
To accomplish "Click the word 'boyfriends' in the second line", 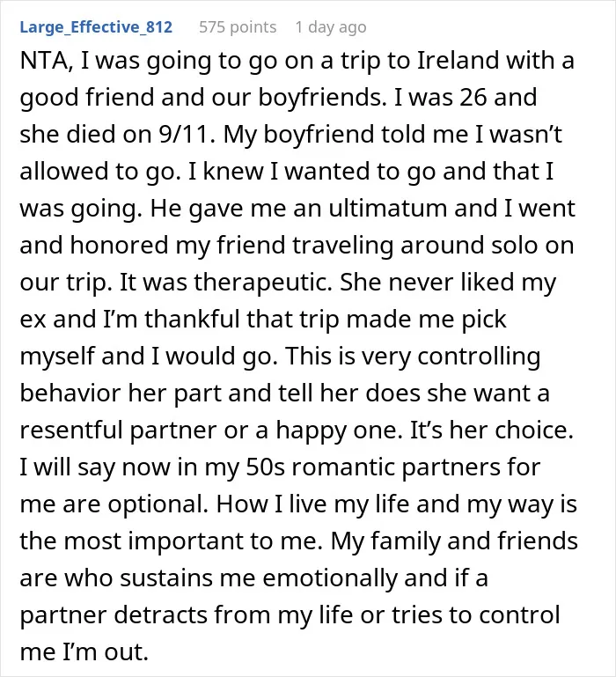I will tap(319, 98).
